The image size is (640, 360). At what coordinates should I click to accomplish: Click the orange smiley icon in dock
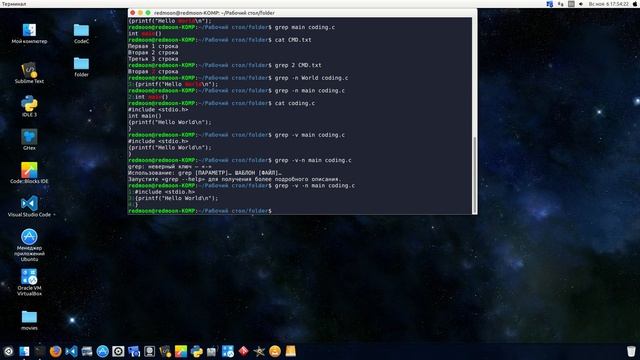click(275, 351)
